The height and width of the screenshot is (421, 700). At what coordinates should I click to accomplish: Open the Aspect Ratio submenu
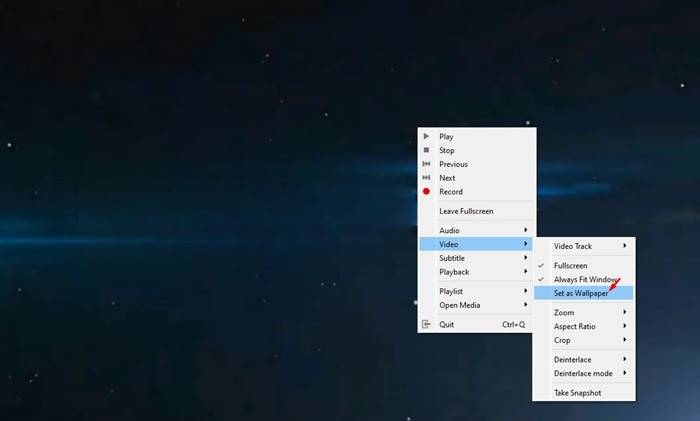(x=584, y=326)
